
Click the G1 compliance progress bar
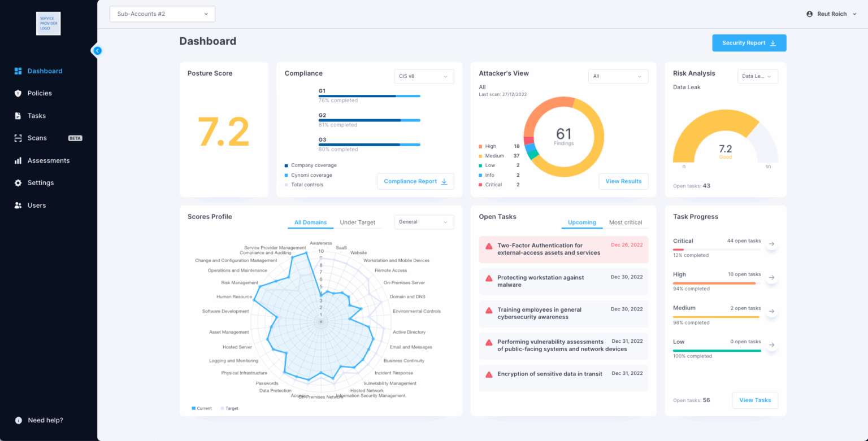pos(370,96)
